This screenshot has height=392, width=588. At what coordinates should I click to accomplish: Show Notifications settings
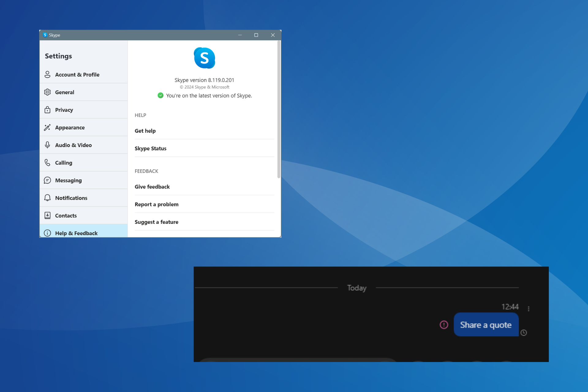(x=84, y=198)
